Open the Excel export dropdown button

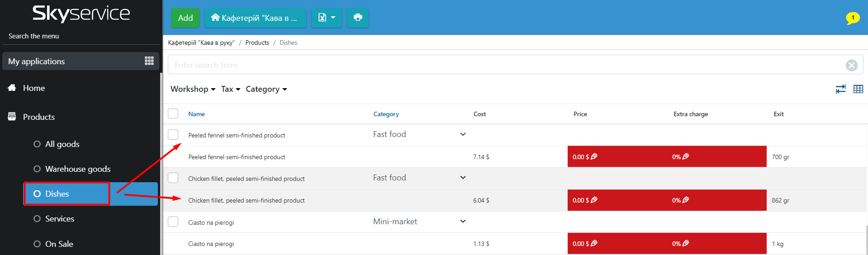327,18
